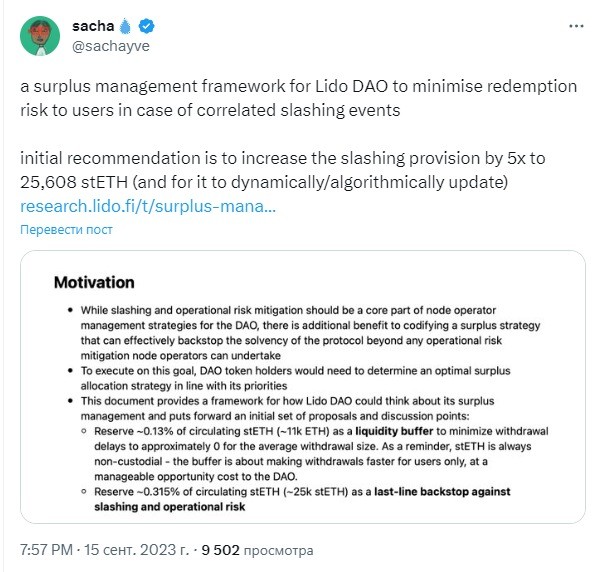Click the 'Перевести пост' translate link
The height and width of the screenshot is (572, 601).
(x=66, y=229)
